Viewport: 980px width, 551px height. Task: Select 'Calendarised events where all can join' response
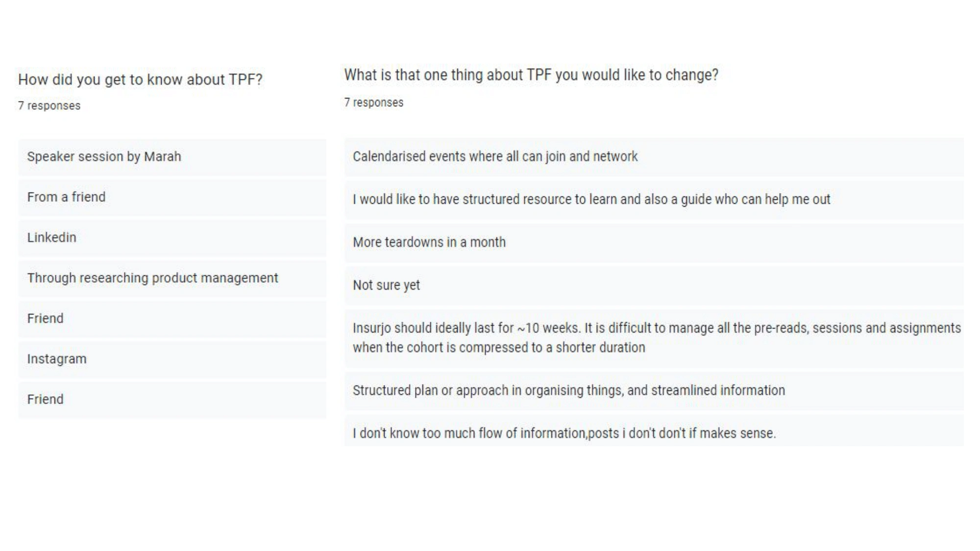[654, 157]
